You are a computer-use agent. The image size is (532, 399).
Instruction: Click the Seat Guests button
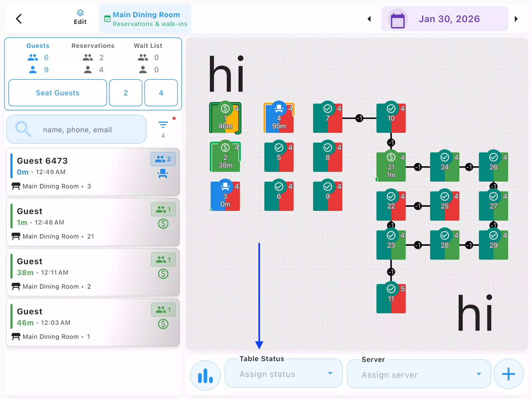click(x=57, y=93)
